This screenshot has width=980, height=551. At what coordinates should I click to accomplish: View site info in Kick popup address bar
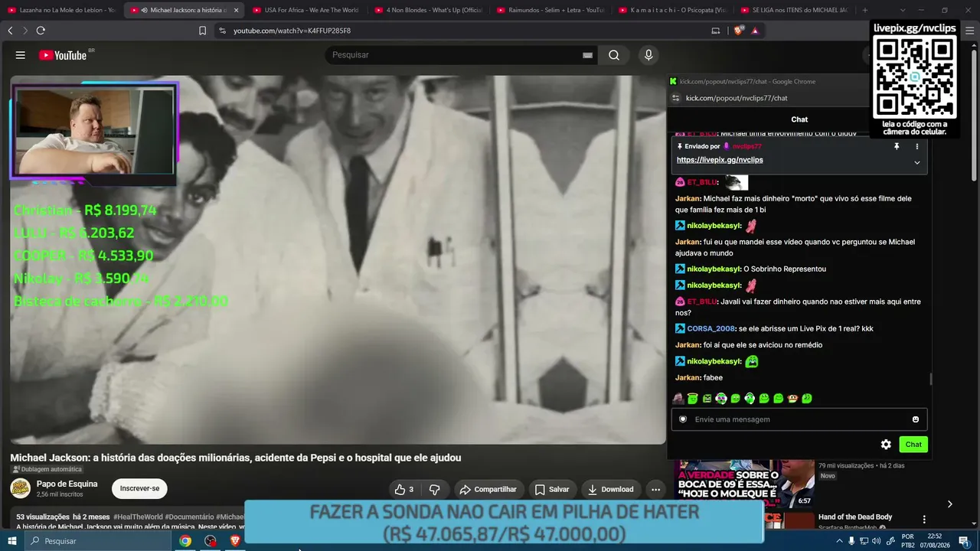675,98
